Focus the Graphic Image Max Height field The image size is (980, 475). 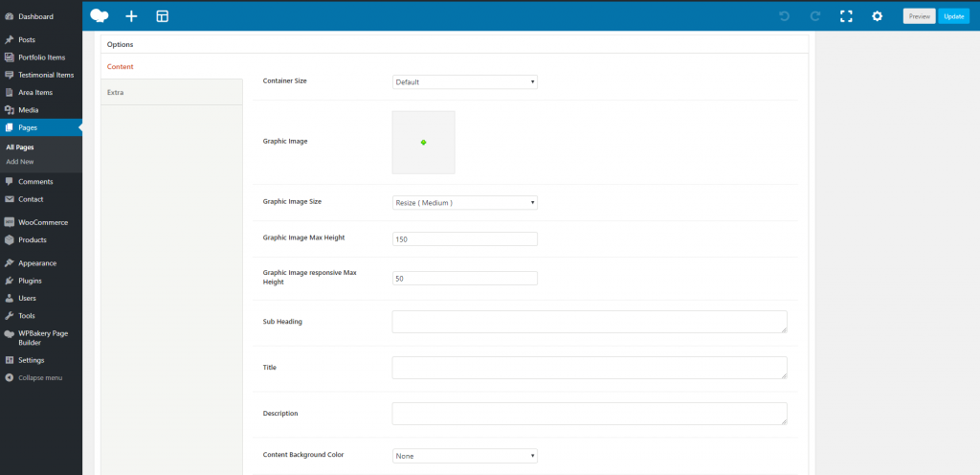pos(465,238)
